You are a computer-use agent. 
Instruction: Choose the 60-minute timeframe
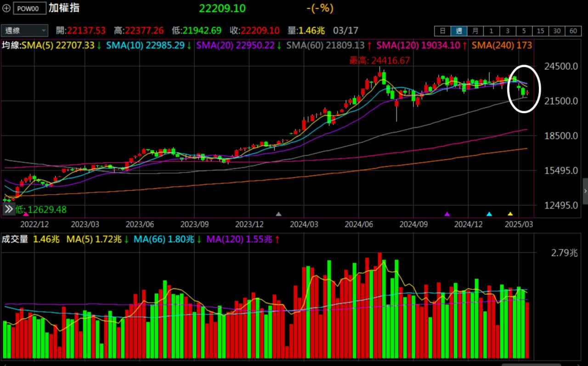(x=572, y=31)
